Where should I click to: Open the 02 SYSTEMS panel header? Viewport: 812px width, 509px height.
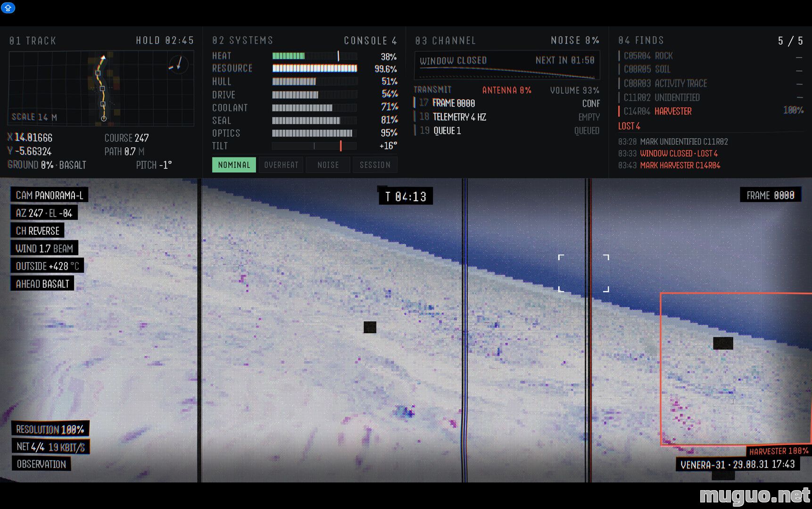[x=242, y=41]
